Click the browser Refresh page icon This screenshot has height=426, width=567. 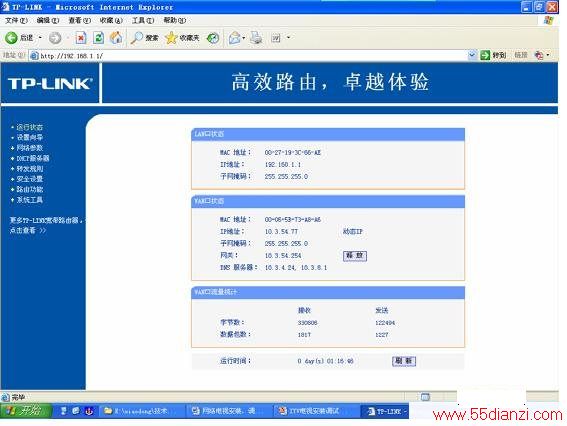[x=98, y=38]
